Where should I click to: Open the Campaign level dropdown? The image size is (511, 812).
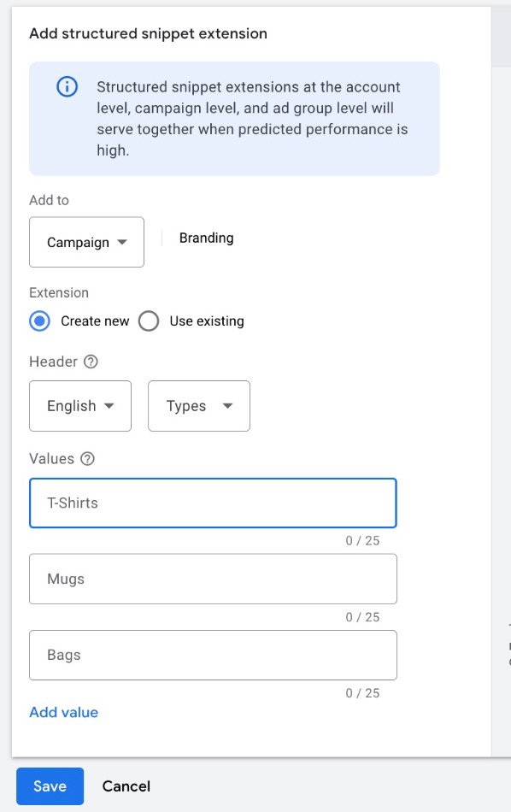(86, 242)
